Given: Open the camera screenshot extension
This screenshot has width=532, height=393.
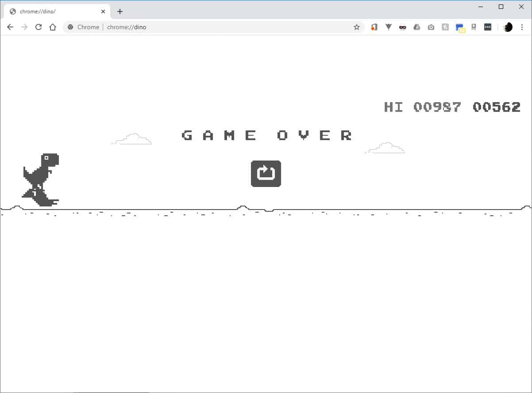Looking at the screenshot, I should click(431, 27).
